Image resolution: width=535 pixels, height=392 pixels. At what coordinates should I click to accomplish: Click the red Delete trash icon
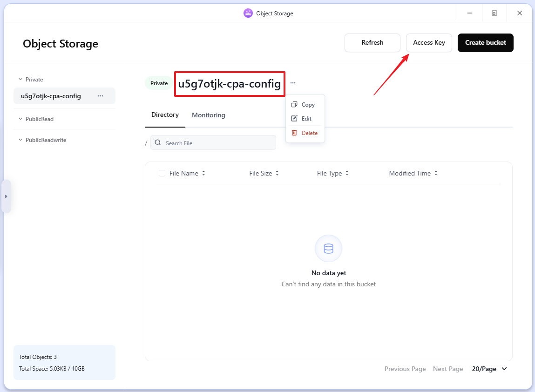pos(294,133)
